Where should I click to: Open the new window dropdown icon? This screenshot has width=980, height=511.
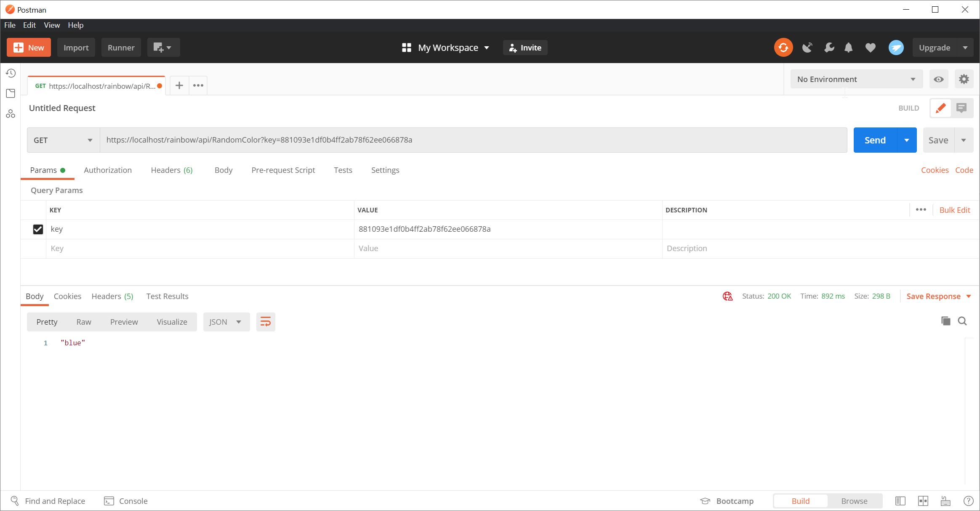tap(163, 48)
